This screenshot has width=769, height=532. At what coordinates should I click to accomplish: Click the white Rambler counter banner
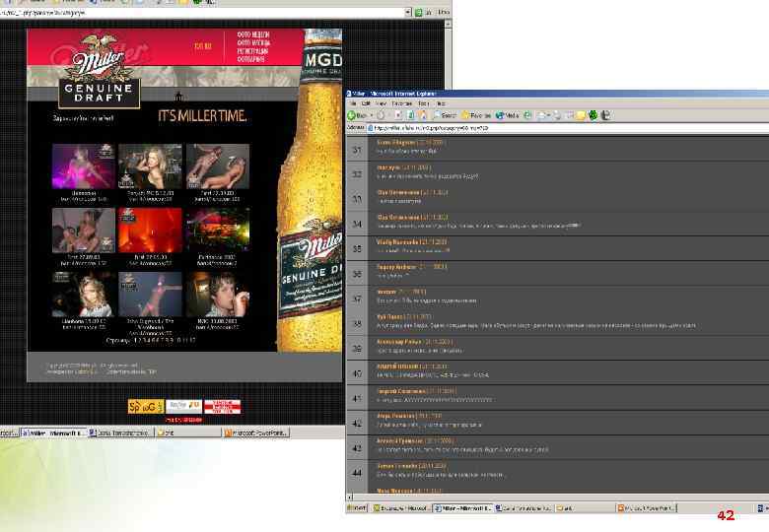click(x=184, y=407)
